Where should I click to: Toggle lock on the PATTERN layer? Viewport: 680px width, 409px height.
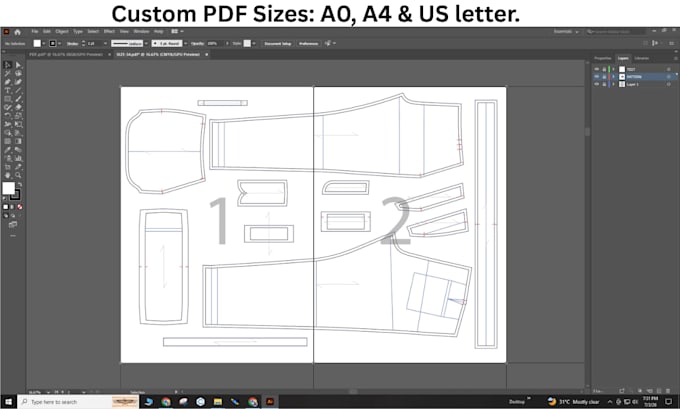tap(604, 77)
